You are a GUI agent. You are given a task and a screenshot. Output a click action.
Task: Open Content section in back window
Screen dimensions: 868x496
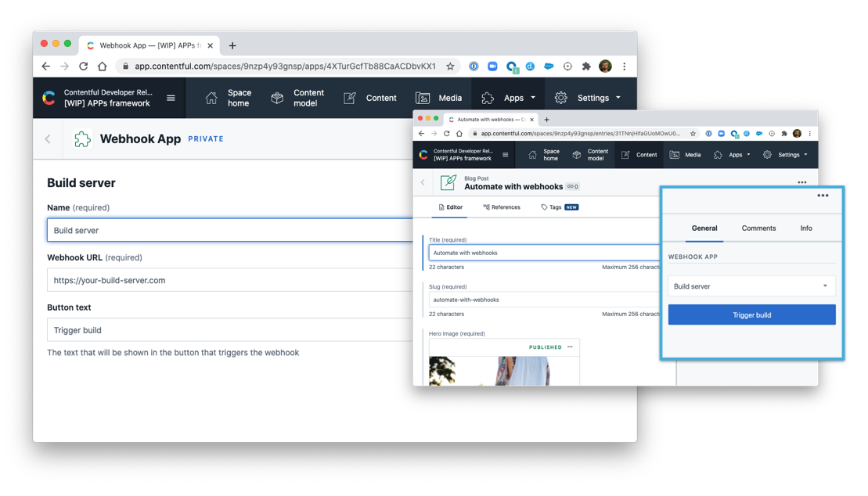369,98
